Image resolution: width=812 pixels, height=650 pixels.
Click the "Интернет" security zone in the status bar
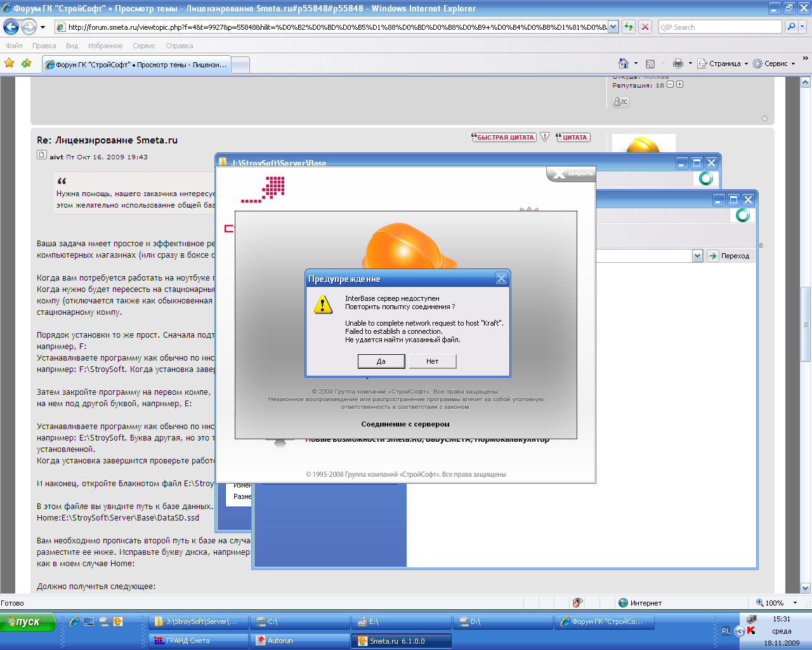pos(640,603)
